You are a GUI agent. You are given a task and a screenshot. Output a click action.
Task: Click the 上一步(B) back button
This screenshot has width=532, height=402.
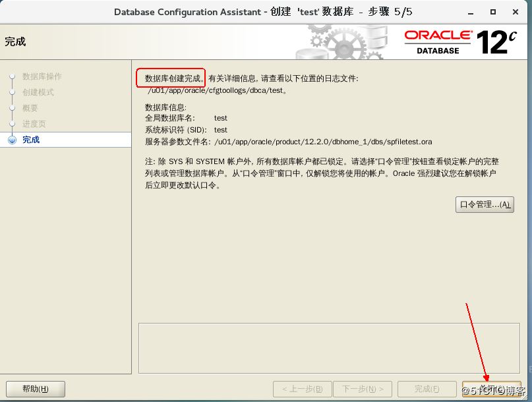tap(302, 389)
